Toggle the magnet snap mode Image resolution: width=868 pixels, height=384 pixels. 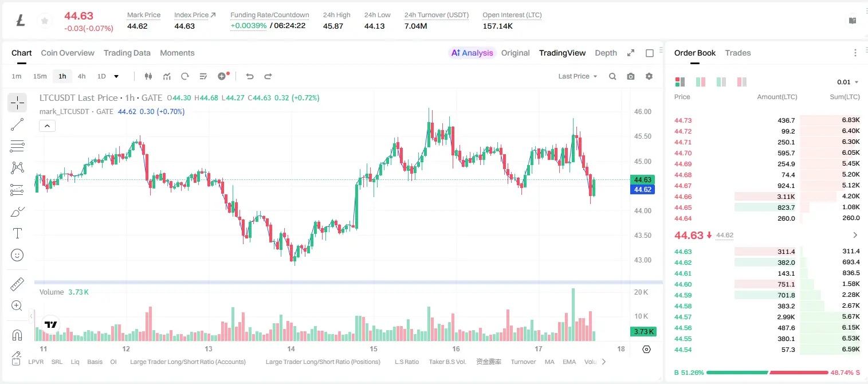[17, 335]
